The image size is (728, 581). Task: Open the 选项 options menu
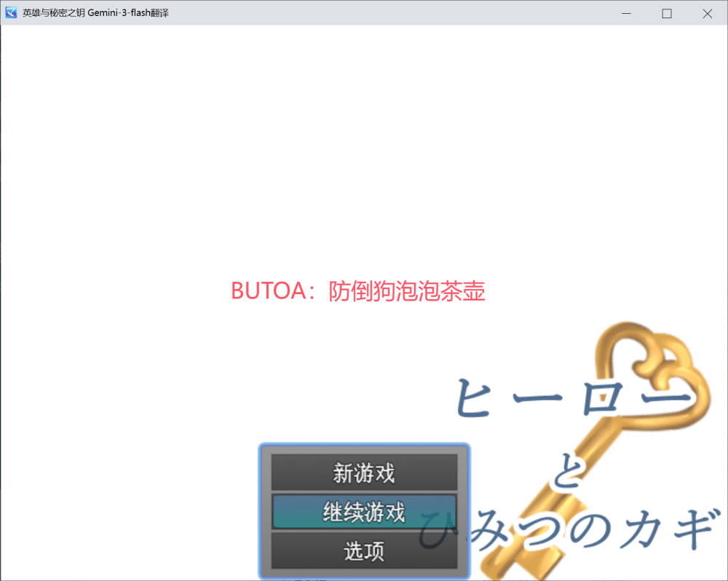coord(364,551)
